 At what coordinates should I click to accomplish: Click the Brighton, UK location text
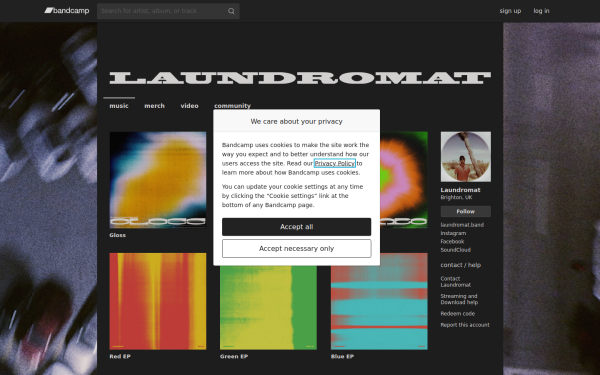[x=456, y=197]
